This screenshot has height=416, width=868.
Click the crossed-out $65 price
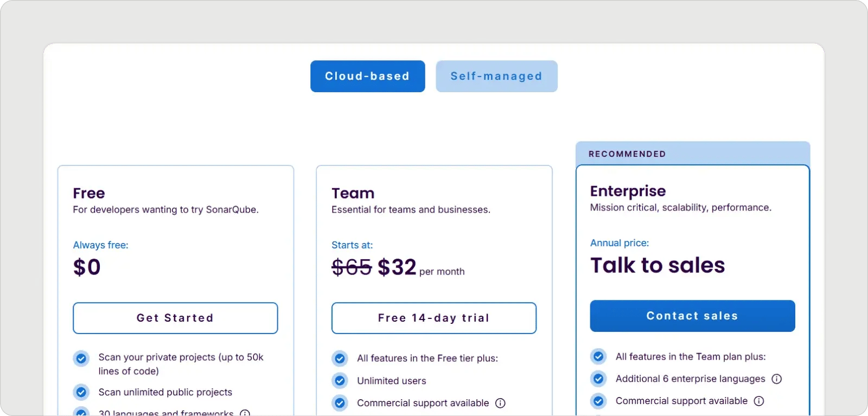click(352, 267)
